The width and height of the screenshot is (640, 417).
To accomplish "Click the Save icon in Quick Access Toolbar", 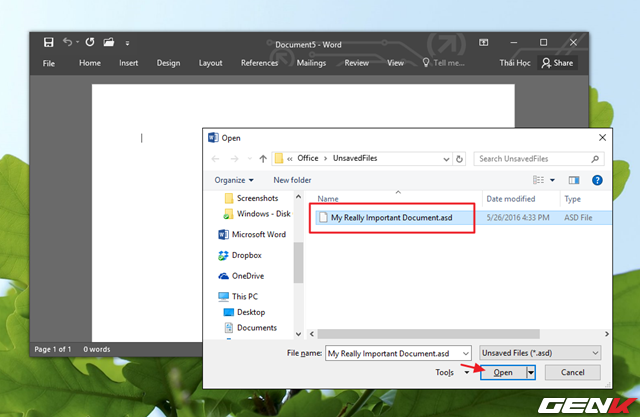I will [x=48, y=43].
